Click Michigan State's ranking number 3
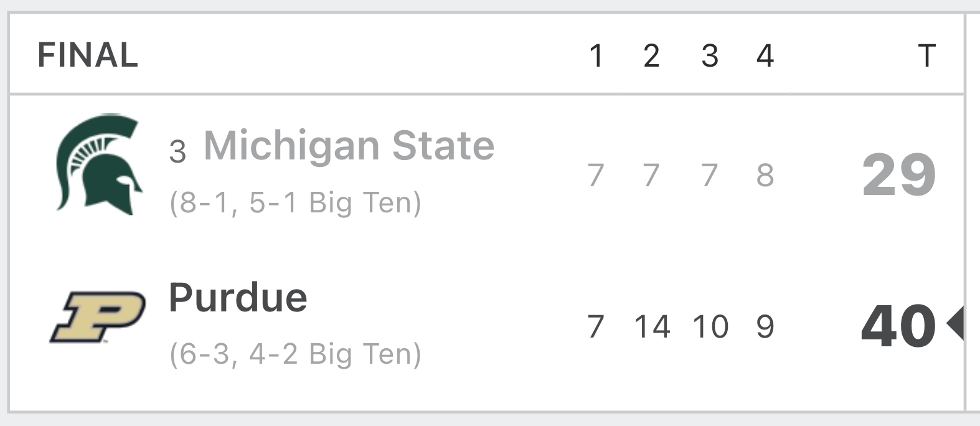Screen dimensions: 980x426 point(177,151)
